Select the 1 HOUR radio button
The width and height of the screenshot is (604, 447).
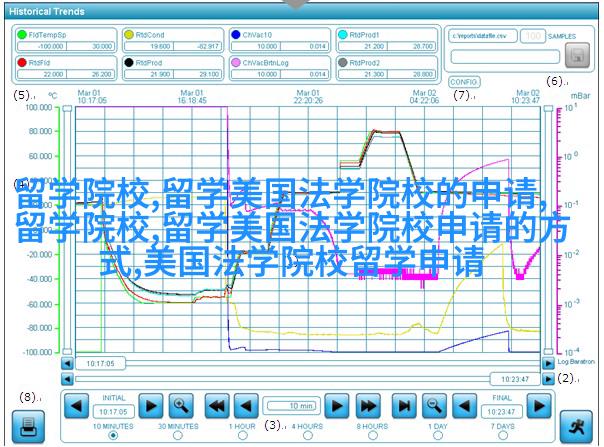(x=243, y=436)
